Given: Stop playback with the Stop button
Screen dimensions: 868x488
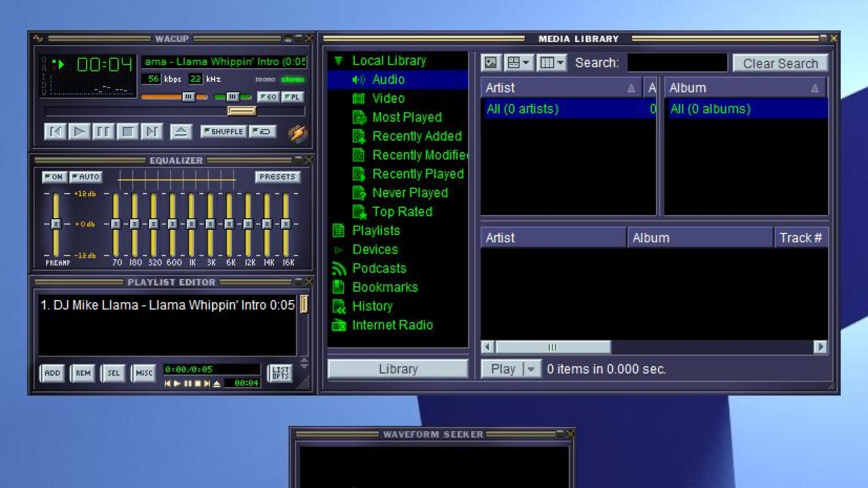Looking at the screenshot, I should (128, 132).
